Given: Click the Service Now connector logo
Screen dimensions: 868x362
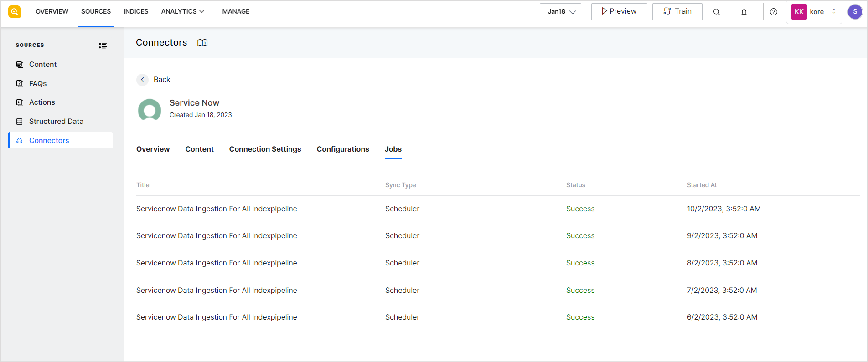Looking at the screenshot, I should (150, 110).
